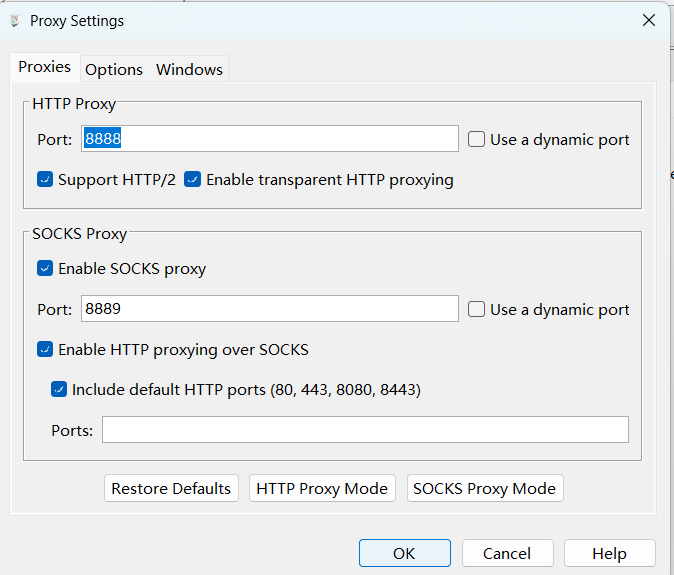
Task: Uncheck Enable HTTP proxying over SOCKS
Action: [45, 349]
